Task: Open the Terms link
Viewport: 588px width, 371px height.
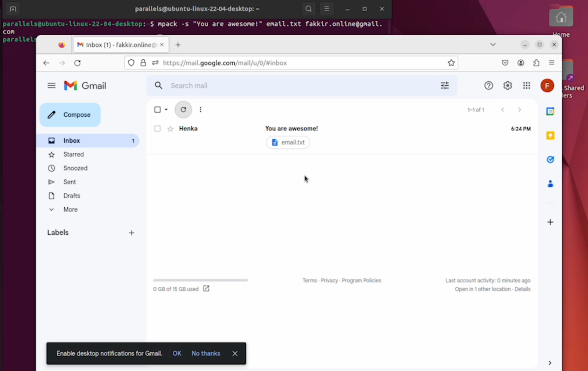Action: [309, 281]
